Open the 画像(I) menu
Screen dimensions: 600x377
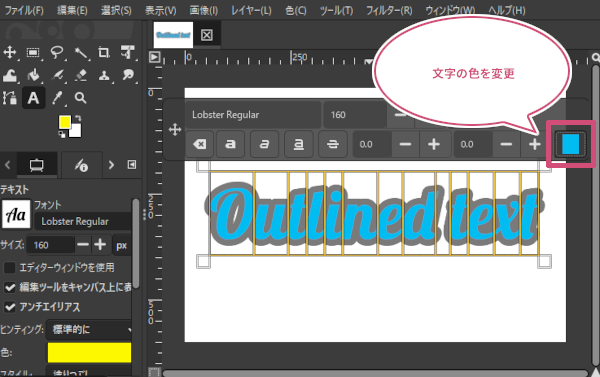(x=204, y=10)
